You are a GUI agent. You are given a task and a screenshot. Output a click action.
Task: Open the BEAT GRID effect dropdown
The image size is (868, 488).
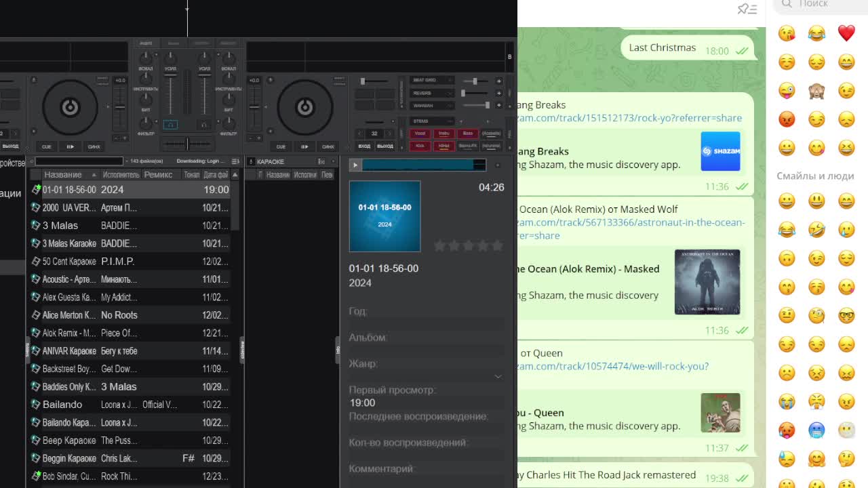tap(431, 81)
